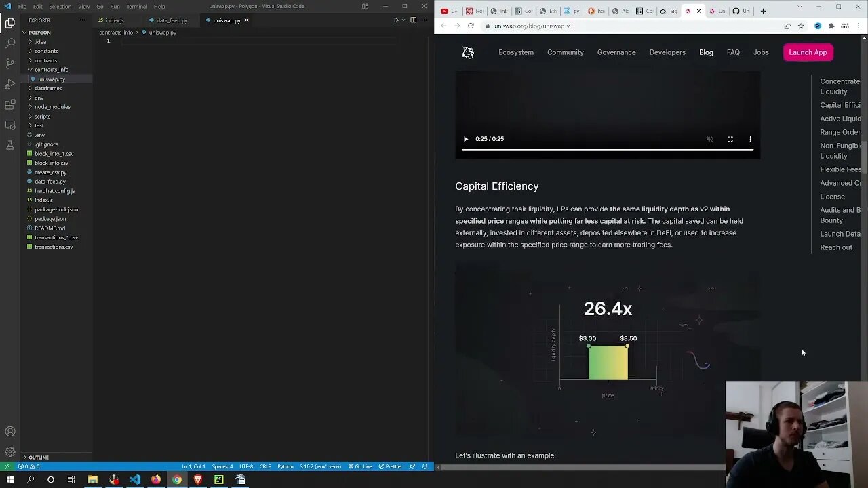Screen dimensions: 868x488
Task: Open the video more options menu
Action: point(750,139)
